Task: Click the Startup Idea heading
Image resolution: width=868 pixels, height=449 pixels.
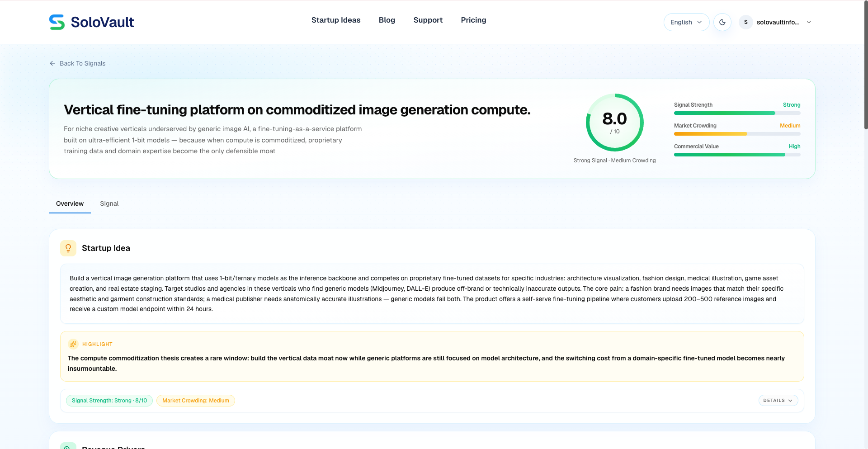Action: (106, 248)
